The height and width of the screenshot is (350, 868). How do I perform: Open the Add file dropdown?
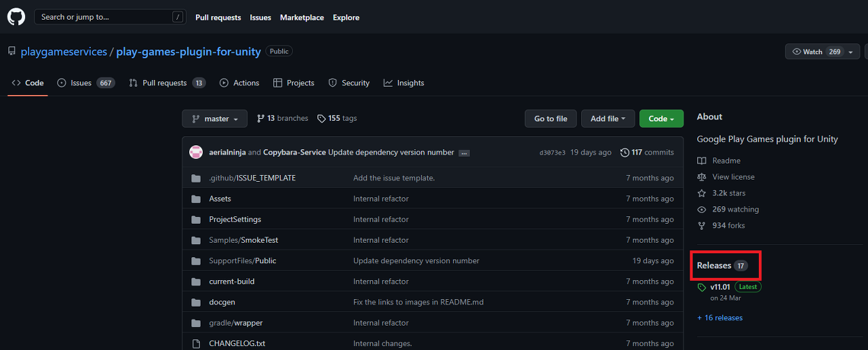(x=608, y=119)
